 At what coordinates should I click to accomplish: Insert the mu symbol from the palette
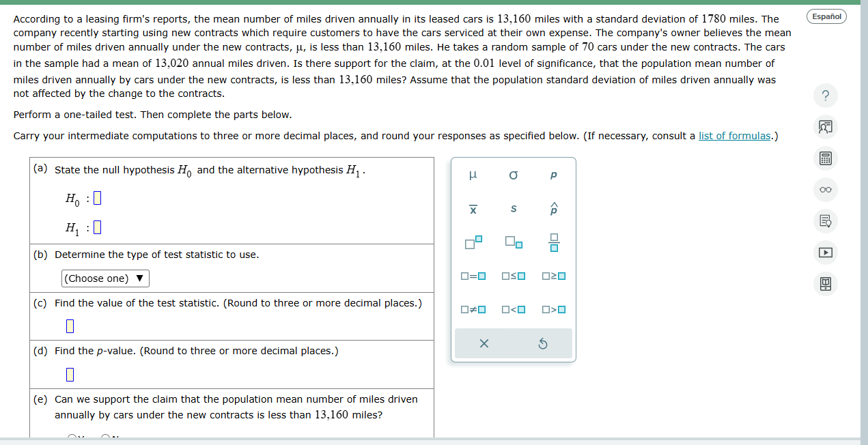click(x=473, y=176)
